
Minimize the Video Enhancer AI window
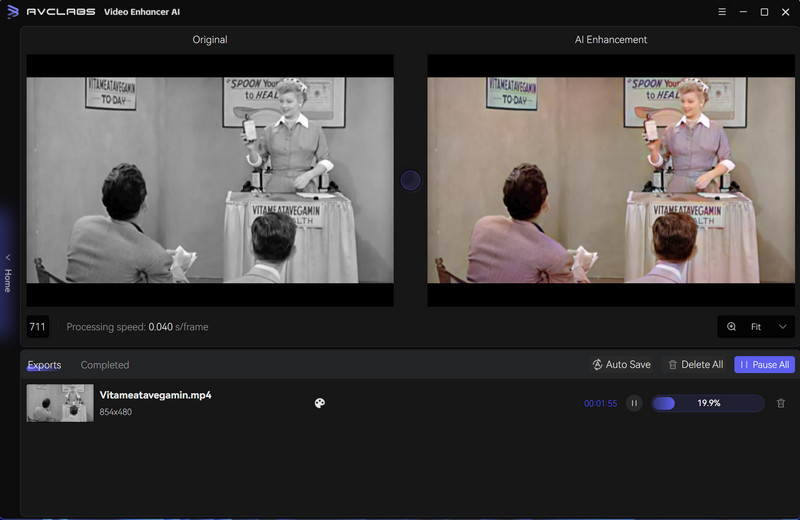pos(743,12)
